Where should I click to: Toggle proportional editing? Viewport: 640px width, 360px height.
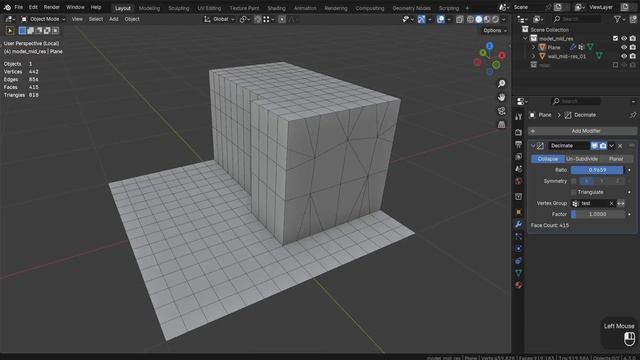(282, 19)
